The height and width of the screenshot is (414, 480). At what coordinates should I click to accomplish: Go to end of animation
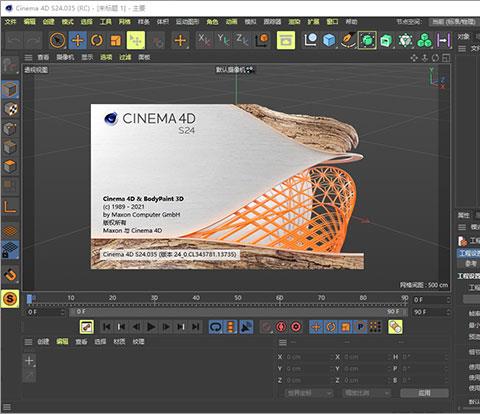(x=196, y=327)
